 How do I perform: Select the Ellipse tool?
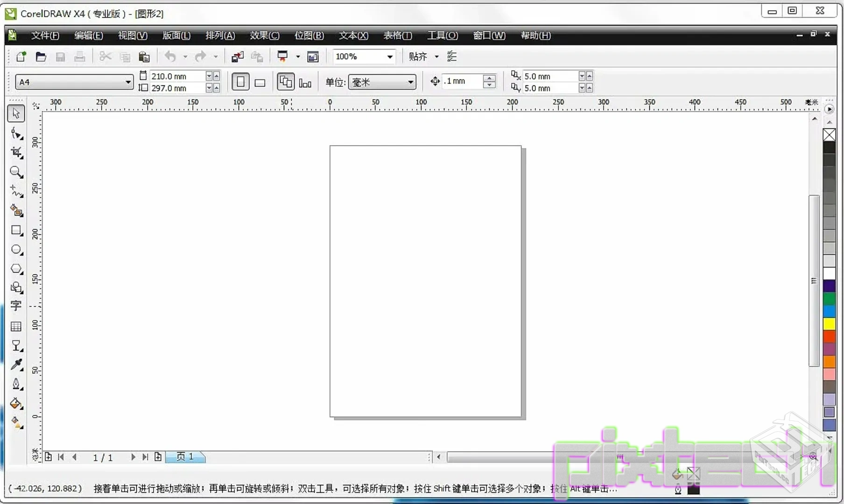point(16,250)
